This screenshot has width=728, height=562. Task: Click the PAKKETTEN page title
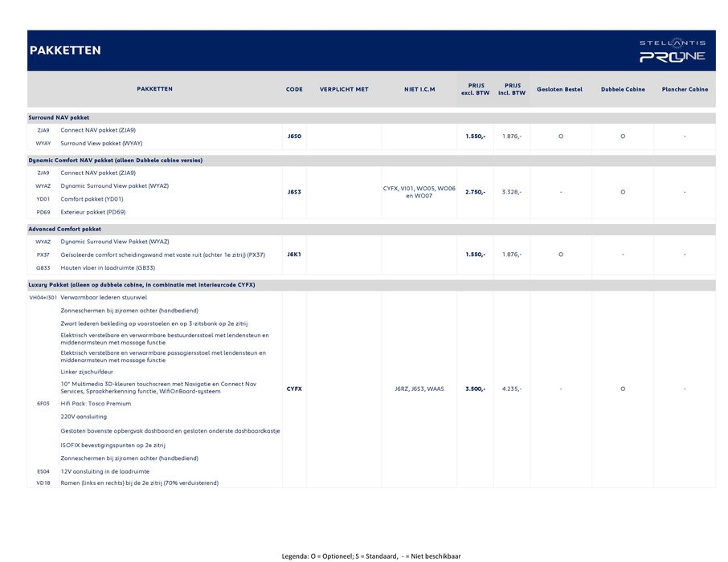coord(66,51)
